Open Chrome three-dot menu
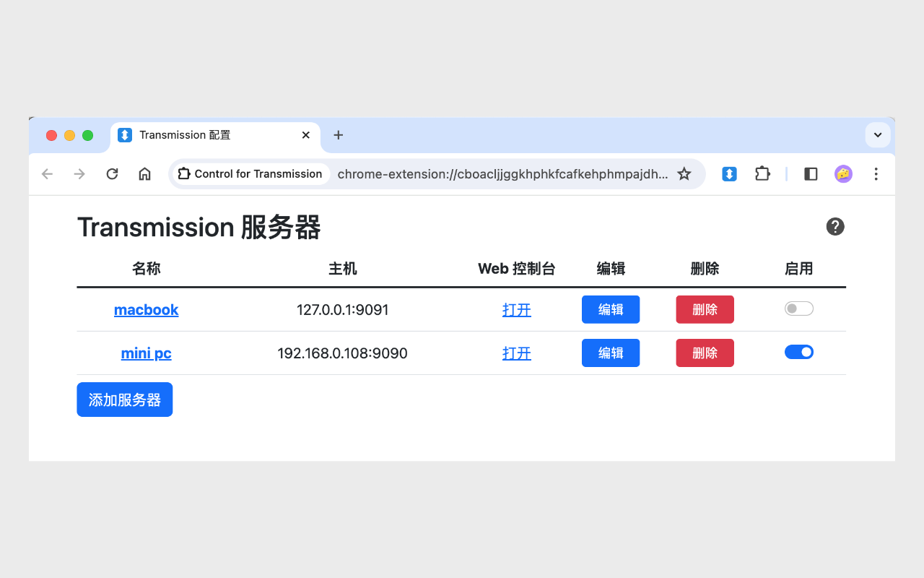The height and width of the screenshot is (578, 924). (876, 174)
